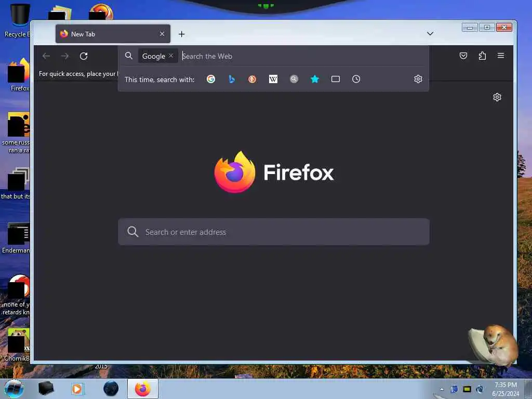Remove the Google search mode chip

click(171, 56)
